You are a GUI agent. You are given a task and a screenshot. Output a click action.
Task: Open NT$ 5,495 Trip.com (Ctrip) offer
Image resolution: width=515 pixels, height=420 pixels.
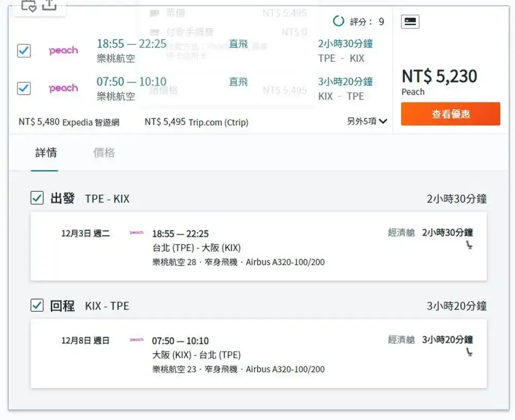point(196,122)
